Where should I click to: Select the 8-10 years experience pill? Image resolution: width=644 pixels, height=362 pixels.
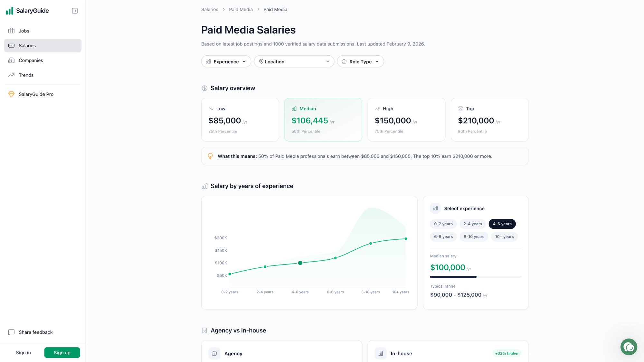474,237
